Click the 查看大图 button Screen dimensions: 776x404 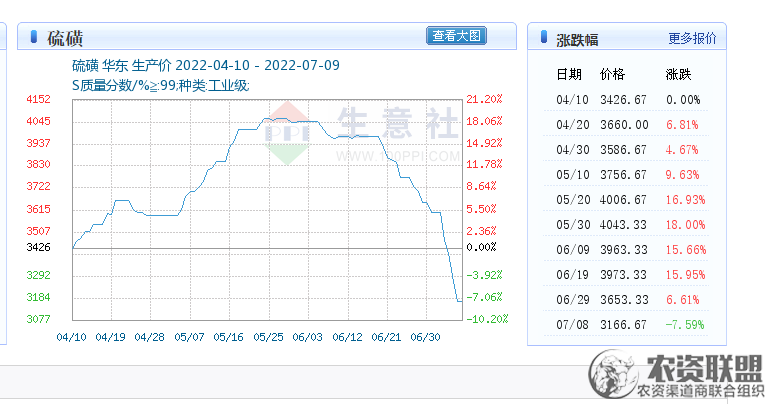point(457,37)
